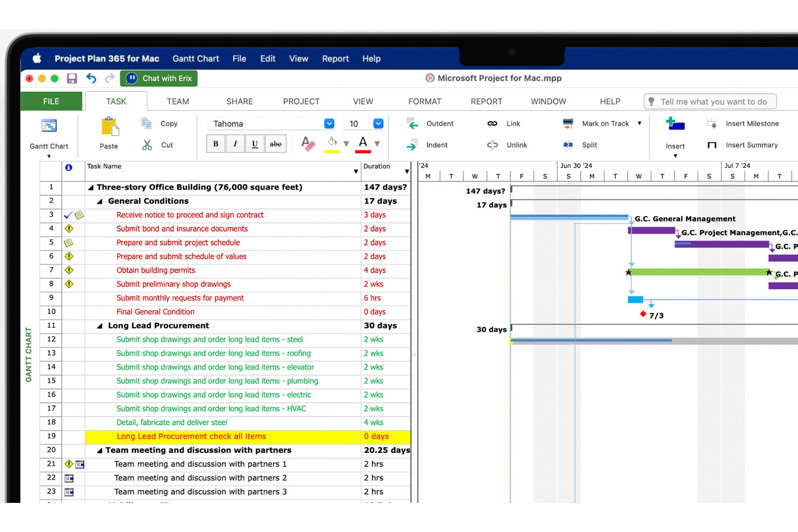Viewport: 798px width, 532px height.
Task: Undo the last action using the arrow
Action: (91, 79)
